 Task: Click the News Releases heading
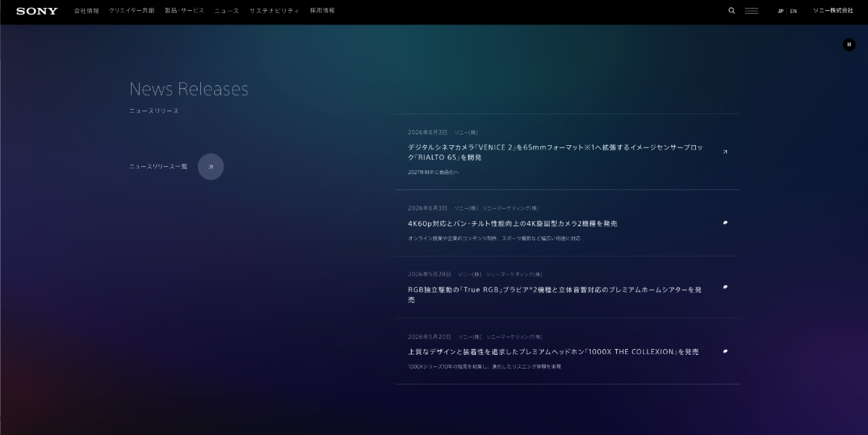pos(189,89)
